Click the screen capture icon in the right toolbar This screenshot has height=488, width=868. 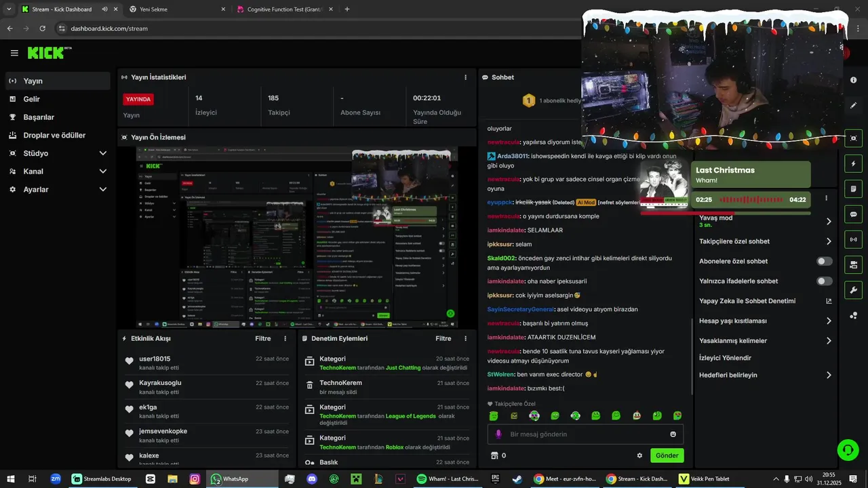[853, 138]
